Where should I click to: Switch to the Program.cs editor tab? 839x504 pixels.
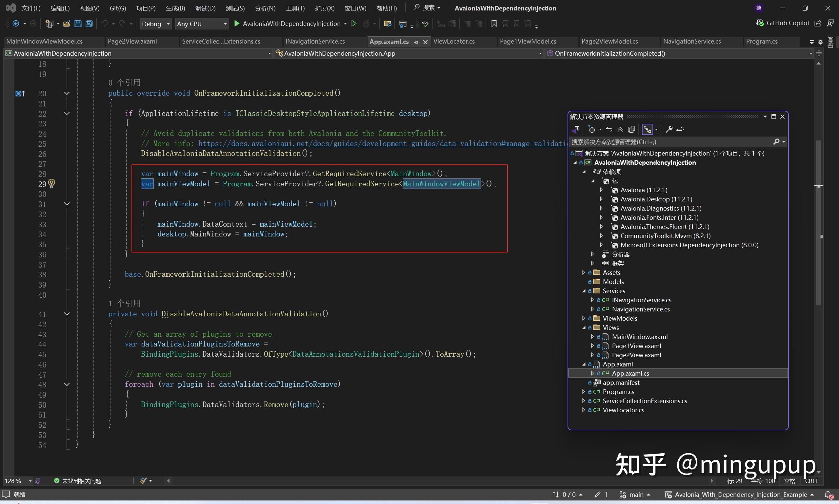762,42
